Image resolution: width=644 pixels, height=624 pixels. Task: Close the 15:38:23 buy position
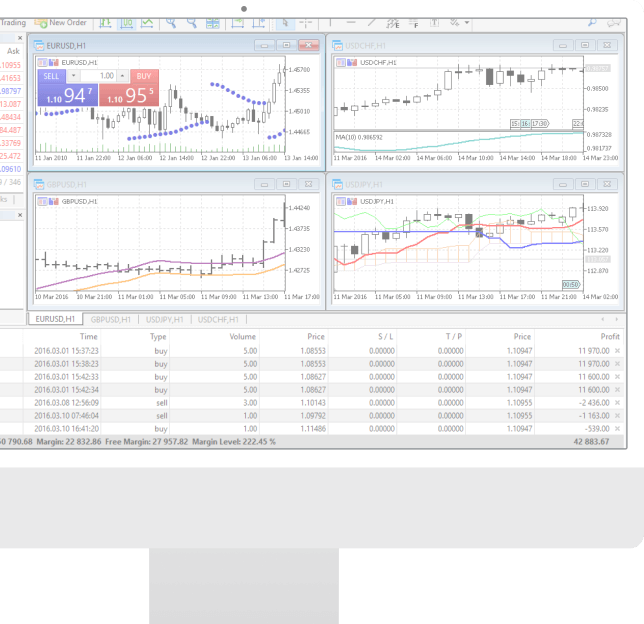[617, 364]
